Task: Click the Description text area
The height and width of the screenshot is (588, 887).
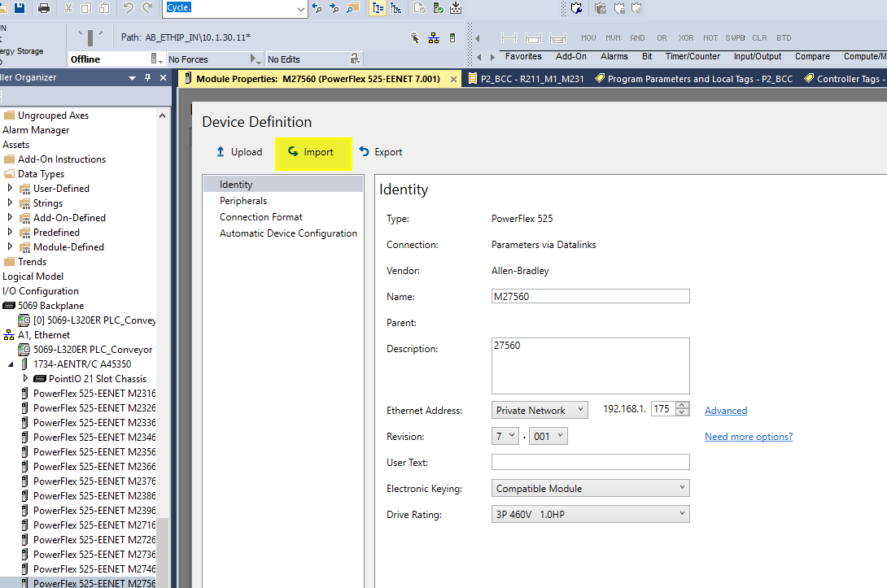Action: (591, 366)
